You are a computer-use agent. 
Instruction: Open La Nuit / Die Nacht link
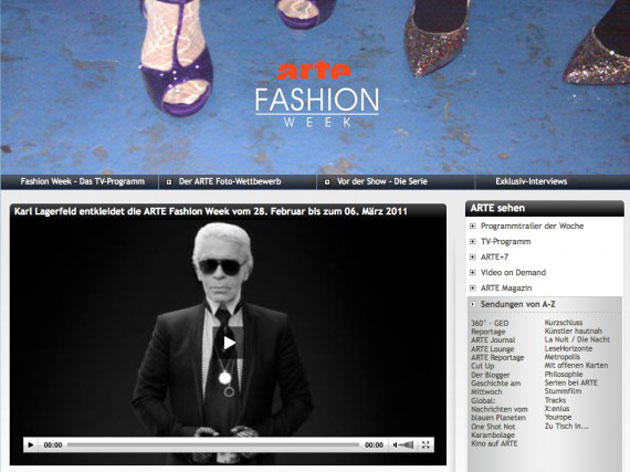pos(577,339)
